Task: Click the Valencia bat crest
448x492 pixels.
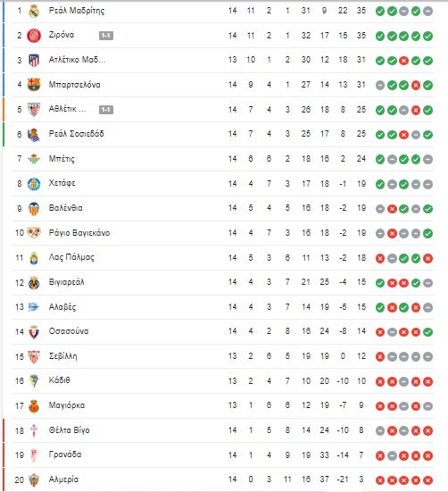Action: (34, 209)
